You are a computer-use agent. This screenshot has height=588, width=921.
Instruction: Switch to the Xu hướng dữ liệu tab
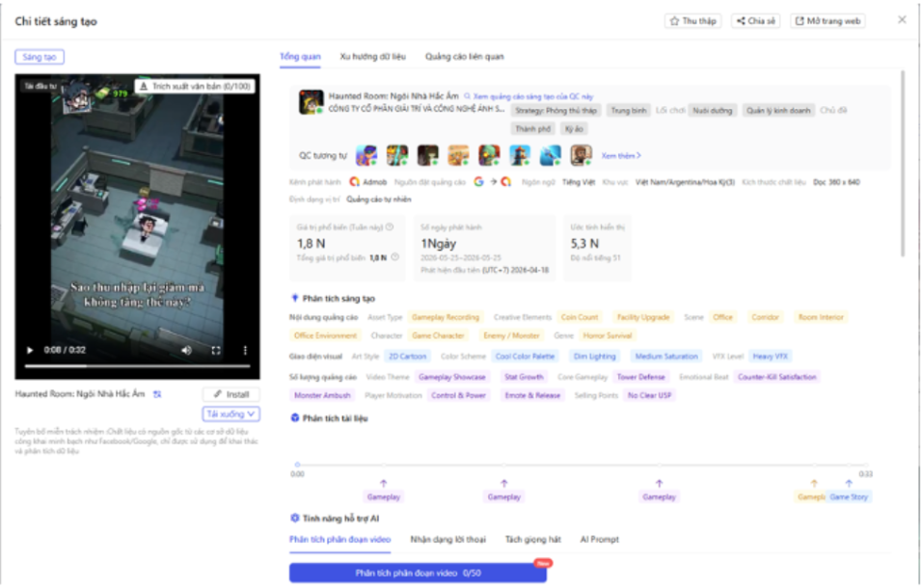[372, 57]
